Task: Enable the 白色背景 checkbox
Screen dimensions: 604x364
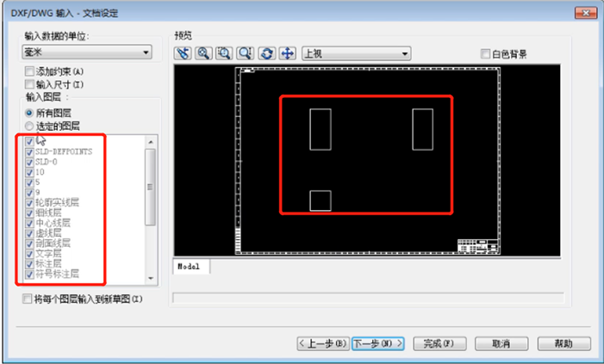Action: (x=485, y=54)
